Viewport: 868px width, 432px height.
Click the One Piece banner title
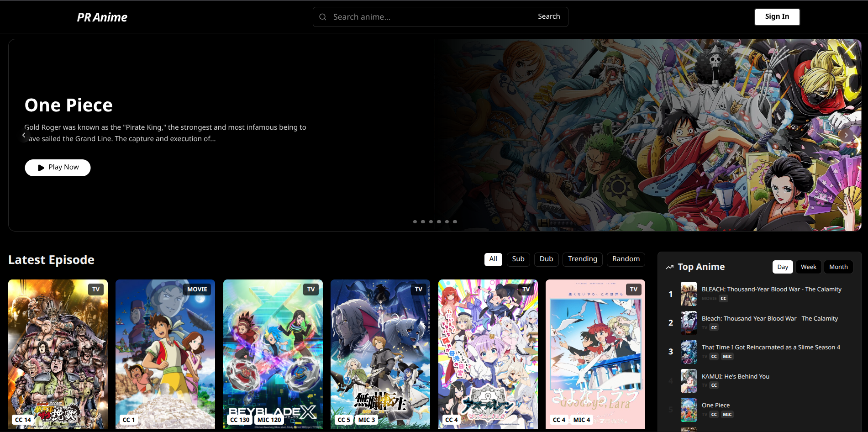click(68, 105)
